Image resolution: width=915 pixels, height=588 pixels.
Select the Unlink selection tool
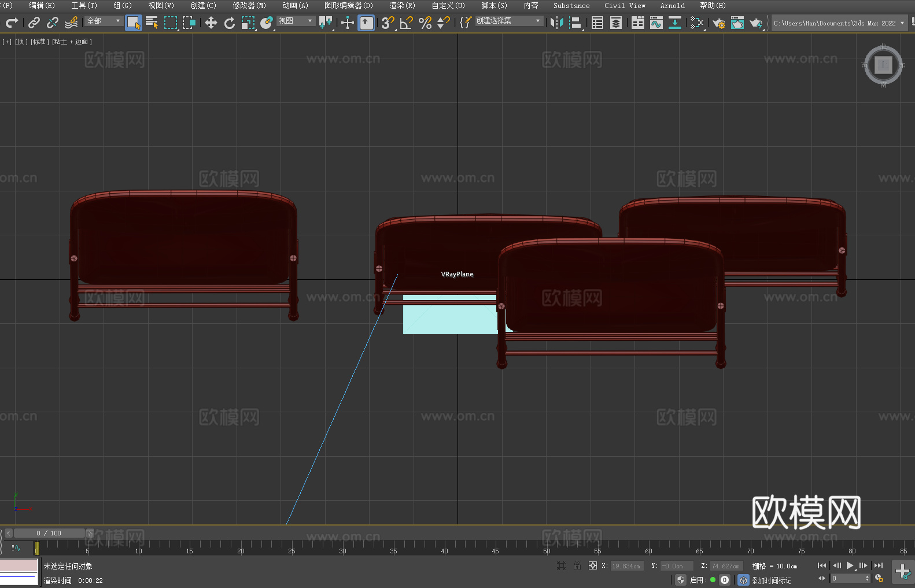pos(53,23)
